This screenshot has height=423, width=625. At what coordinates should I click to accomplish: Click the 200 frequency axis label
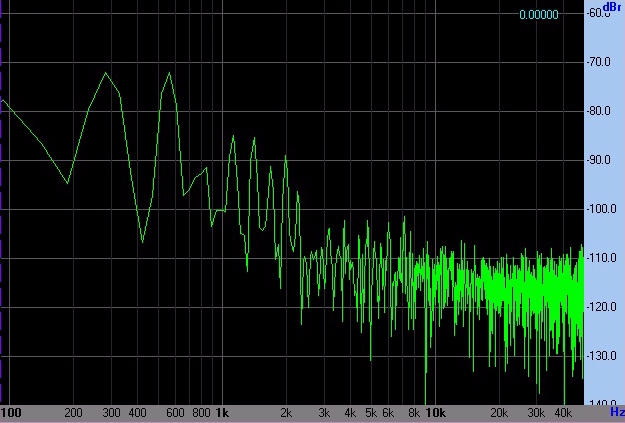pos(73,413)
